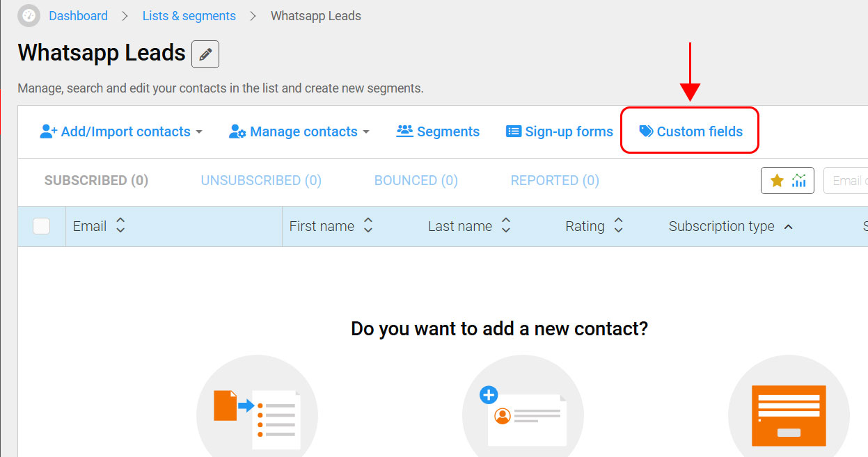This screenshot has width=868, height=457.
Task: Open Sign-up forms toolbar item
Action: (560, 131)
